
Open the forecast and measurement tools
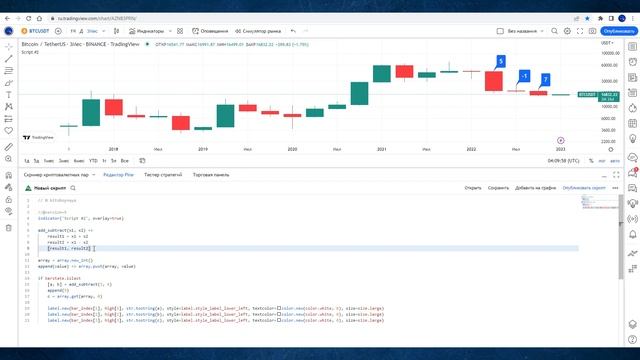pyautogui.click(x=9, y=119)
